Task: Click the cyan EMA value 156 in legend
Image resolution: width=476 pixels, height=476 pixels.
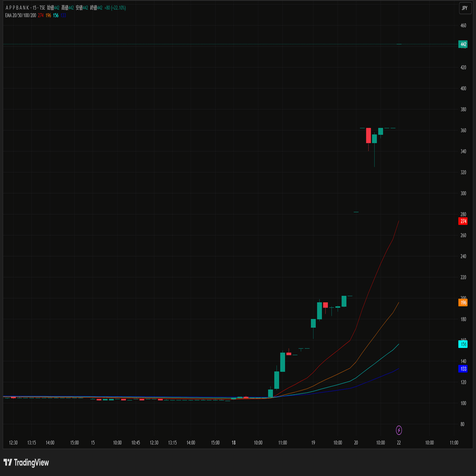Action: 56,15
